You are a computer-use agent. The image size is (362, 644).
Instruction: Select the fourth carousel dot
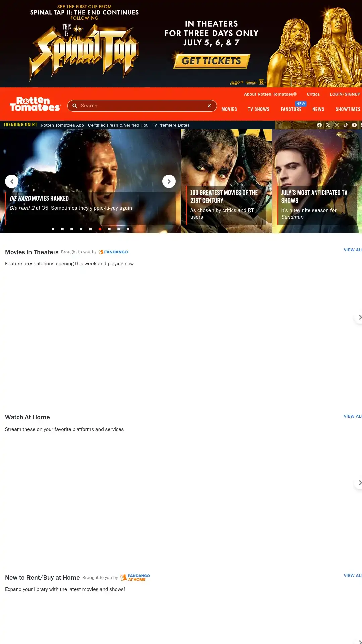[81, 229]
